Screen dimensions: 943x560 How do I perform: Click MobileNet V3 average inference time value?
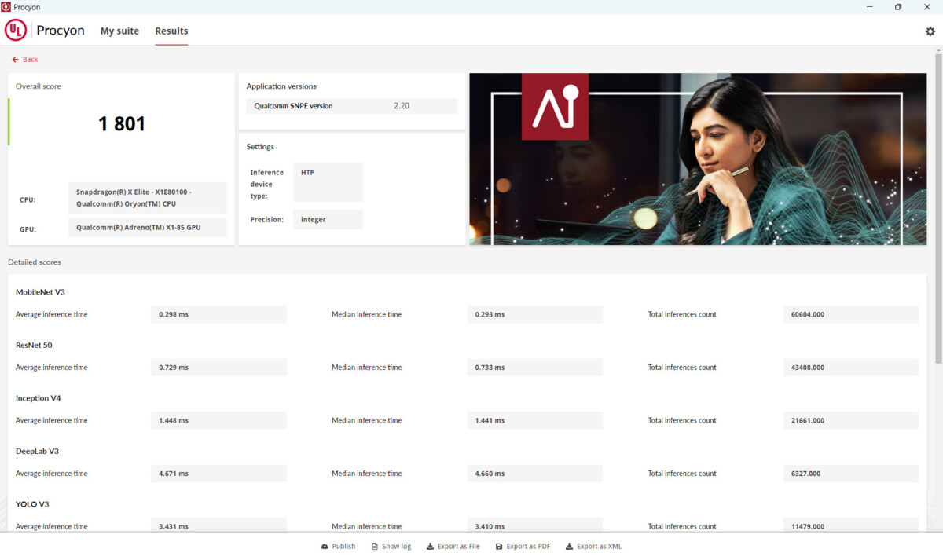pyautogui.click(x=218, y=315)
